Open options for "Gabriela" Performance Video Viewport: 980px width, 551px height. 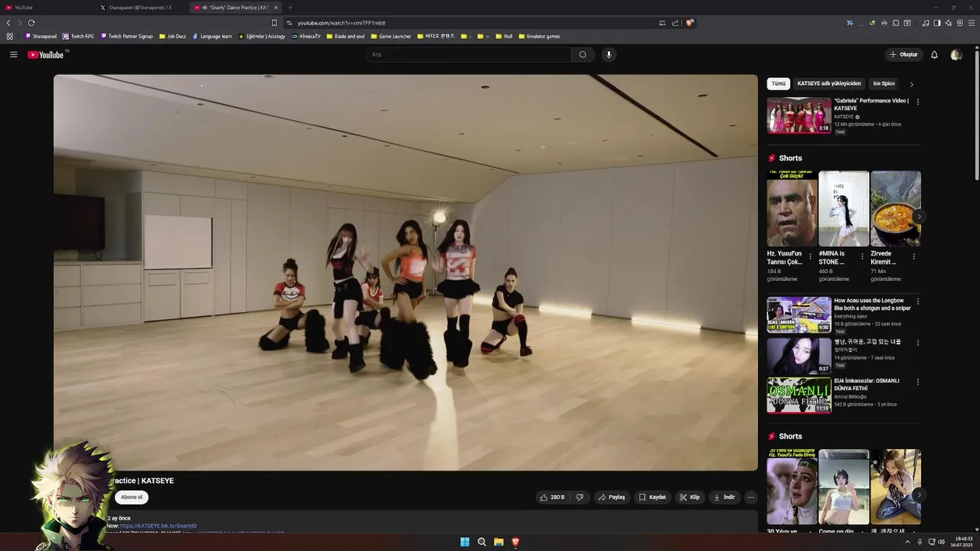[x=918, y=102]
